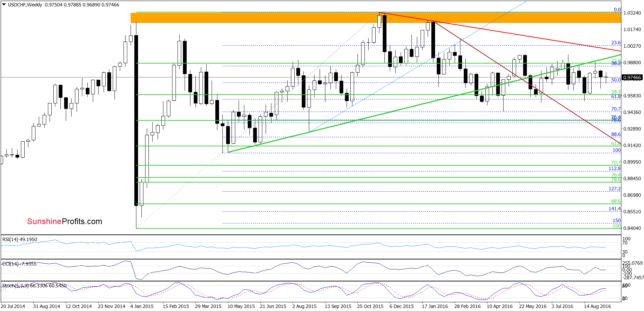The width and height of the screenshot is (644, 311).
Task: Click the 25 Oct 2015 date label
Action: 370,306
